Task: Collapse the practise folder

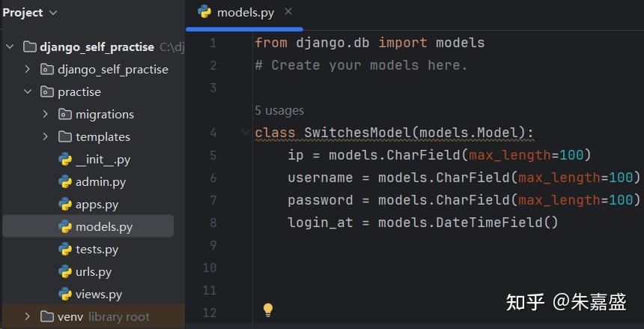Action: click(28, 91)
